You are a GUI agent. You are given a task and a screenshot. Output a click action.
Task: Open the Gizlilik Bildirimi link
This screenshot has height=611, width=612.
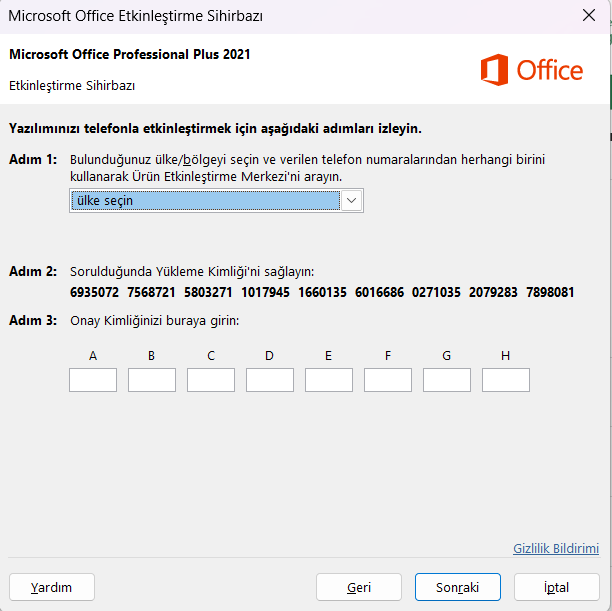[556, 549]
